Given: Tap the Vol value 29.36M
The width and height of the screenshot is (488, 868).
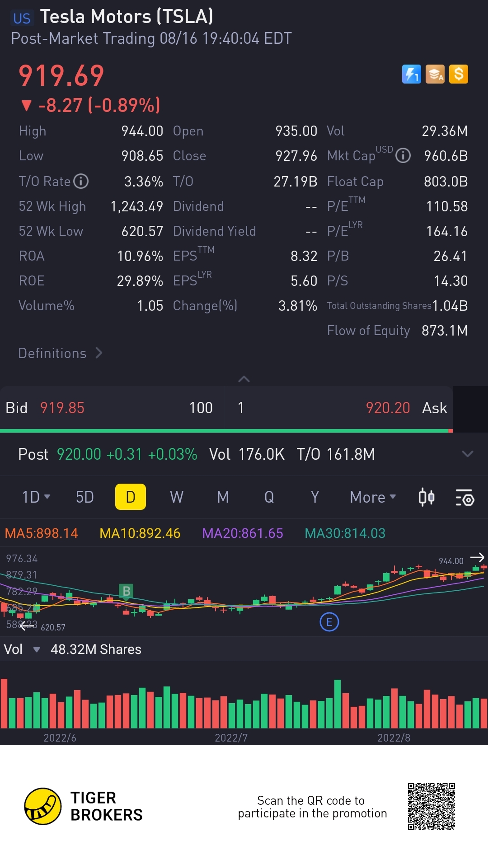Looking at the screenshot, I should pyautogui.click(x=445, y=131).
